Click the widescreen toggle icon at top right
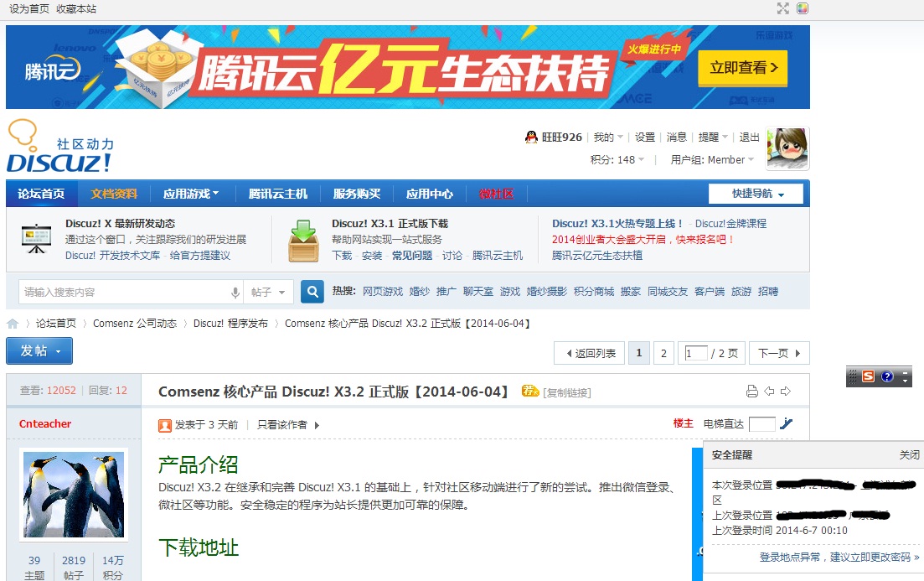 pyautogui.click(x=782, y=8)
